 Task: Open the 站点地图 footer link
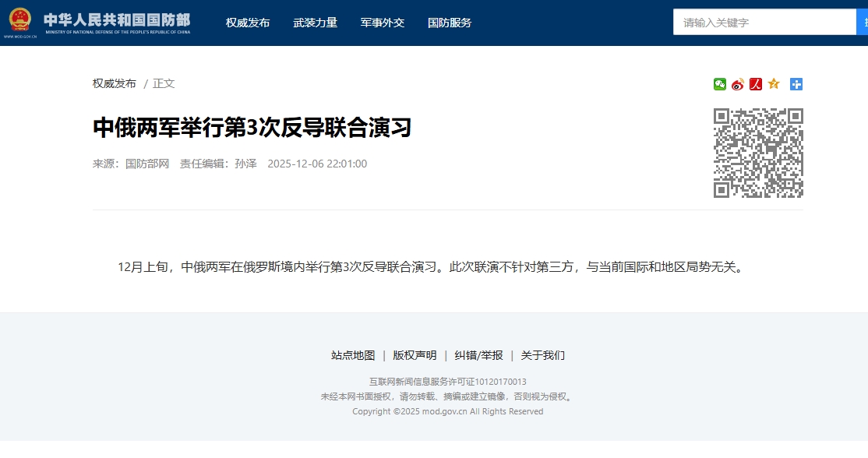point(353,355)
